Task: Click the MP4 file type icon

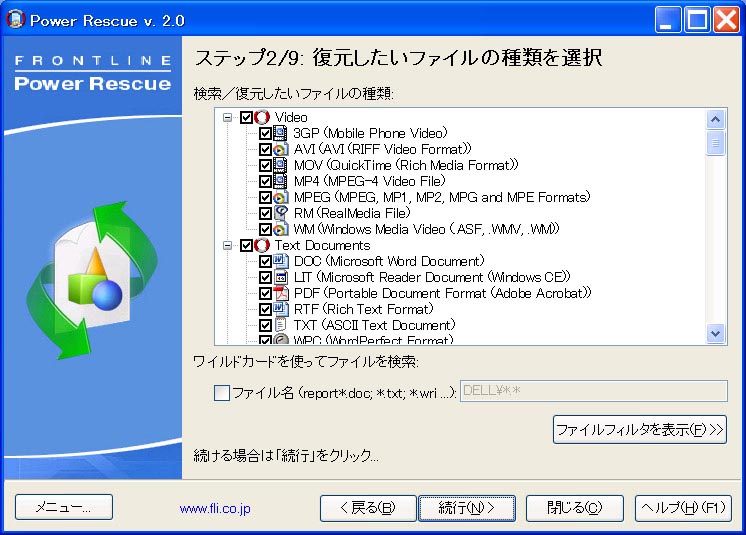Action: pos(281,181)
